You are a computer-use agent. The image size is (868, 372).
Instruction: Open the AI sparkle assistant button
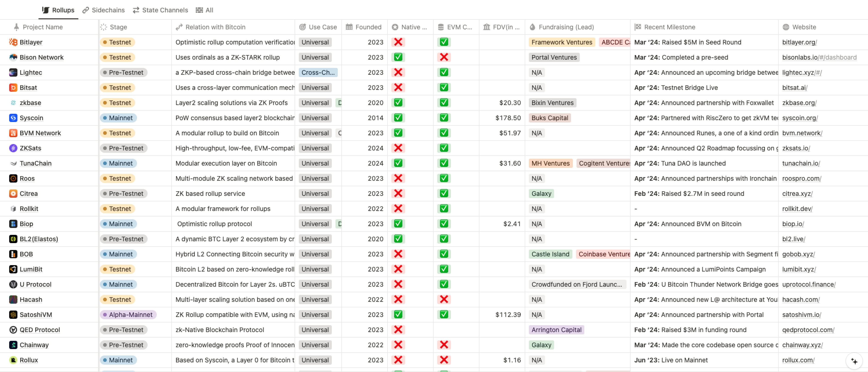pyautogui.click(x=854, y=361)
